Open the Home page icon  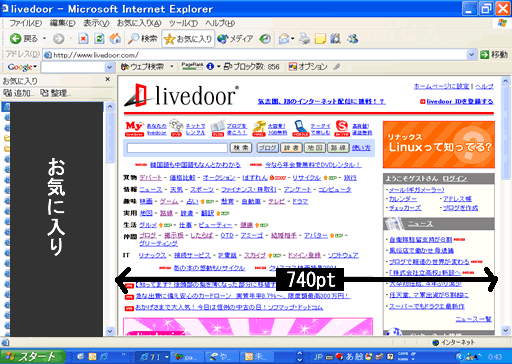coord(115,39)
